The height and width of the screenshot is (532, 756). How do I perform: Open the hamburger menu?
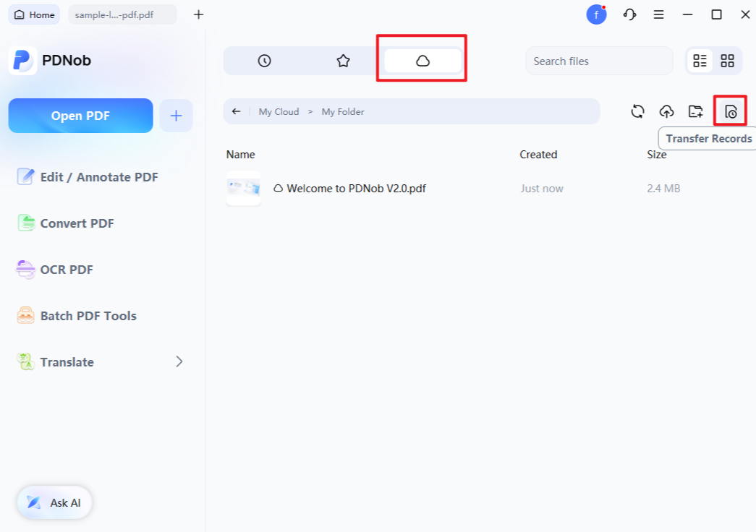658,15
